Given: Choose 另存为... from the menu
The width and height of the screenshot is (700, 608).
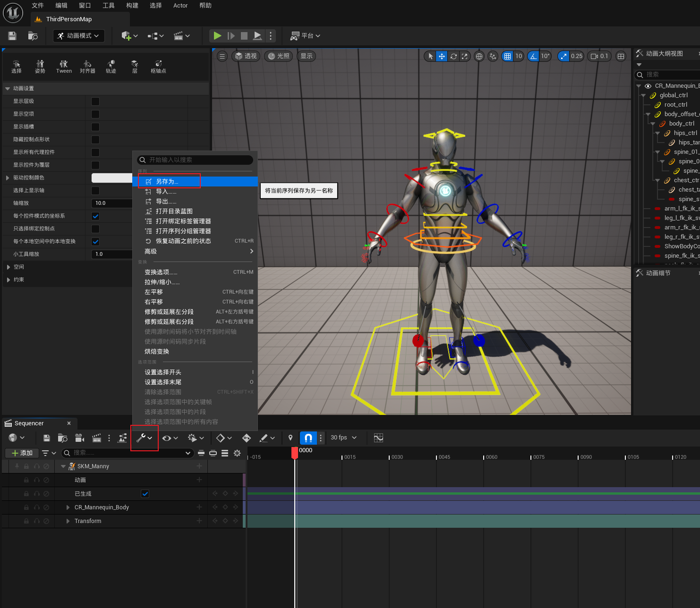Looking at the screenshot, I should (167, 182).
